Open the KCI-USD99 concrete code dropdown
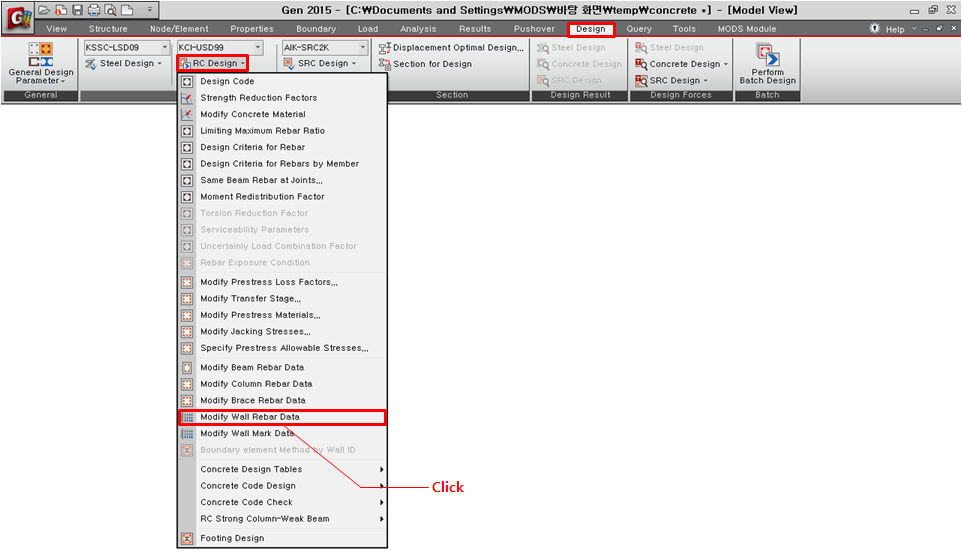 click(258, 47)
